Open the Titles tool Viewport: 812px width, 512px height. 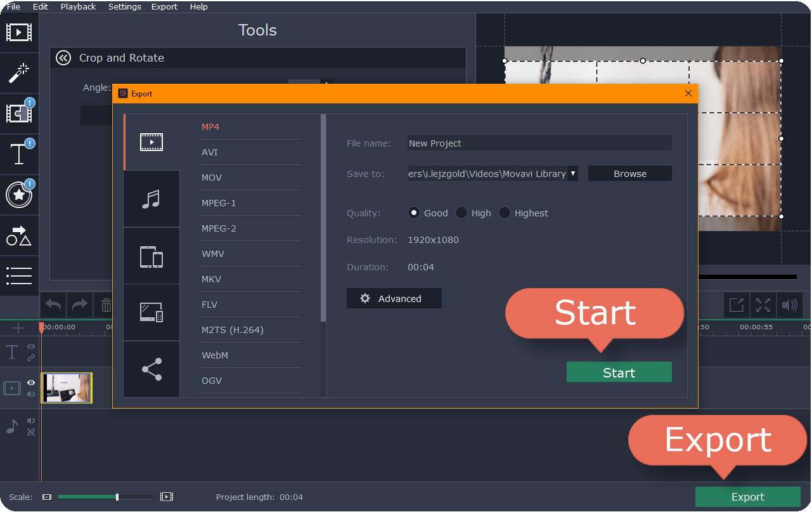point(19,154)
